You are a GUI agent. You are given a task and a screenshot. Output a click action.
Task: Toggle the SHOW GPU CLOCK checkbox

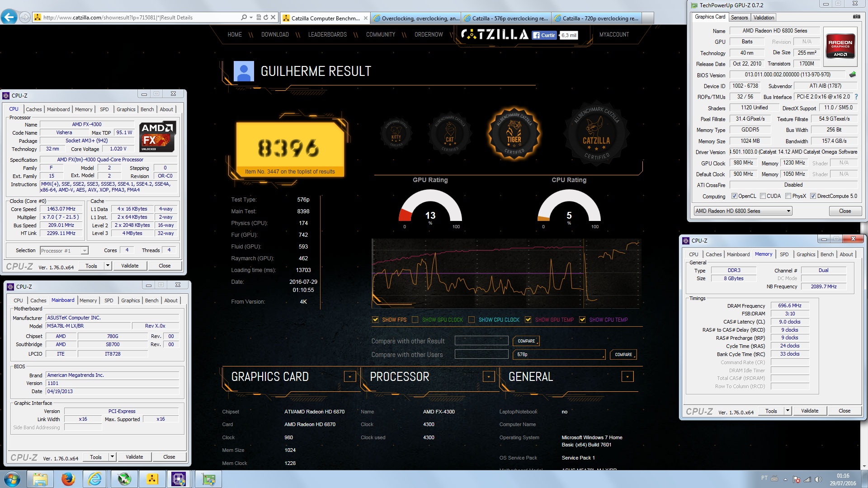415,319
